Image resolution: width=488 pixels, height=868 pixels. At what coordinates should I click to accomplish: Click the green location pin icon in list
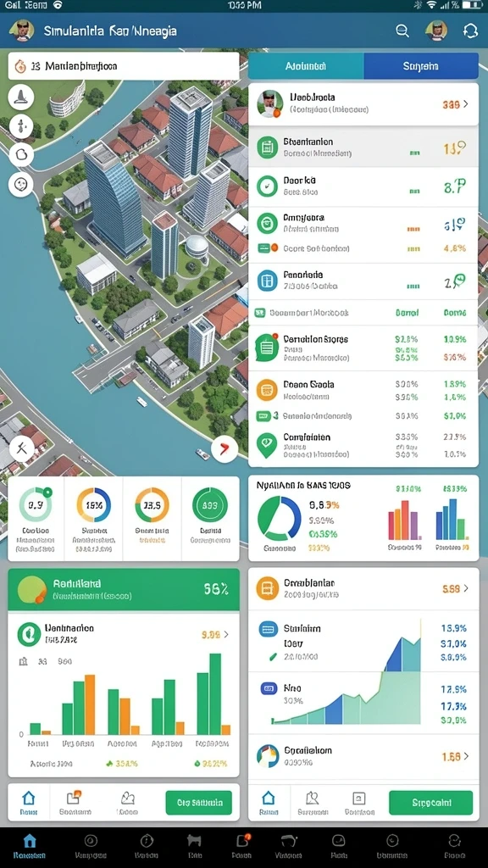[x=267, y=444]
